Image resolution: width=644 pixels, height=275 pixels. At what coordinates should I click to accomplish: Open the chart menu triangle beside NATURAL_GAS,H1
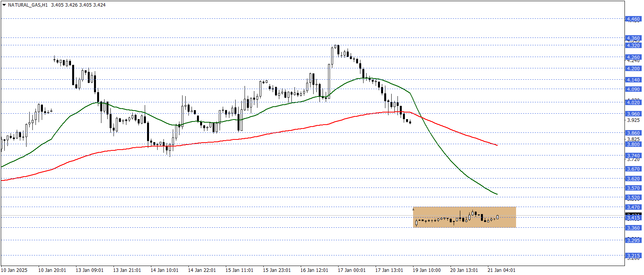(x=4, y=5)
